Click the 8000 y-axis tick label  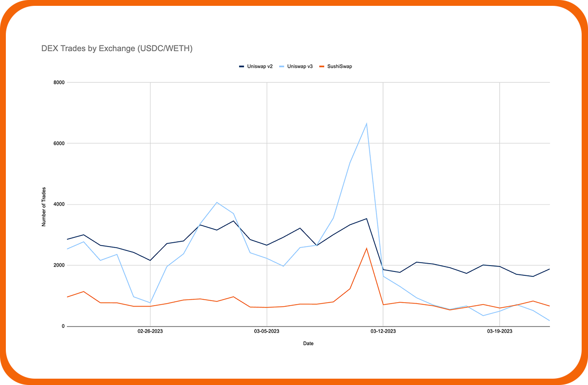60,82
